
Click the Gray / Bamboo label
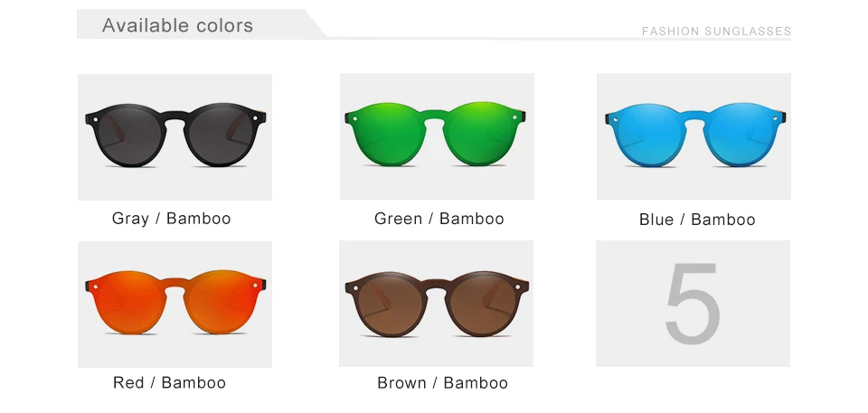171,218
